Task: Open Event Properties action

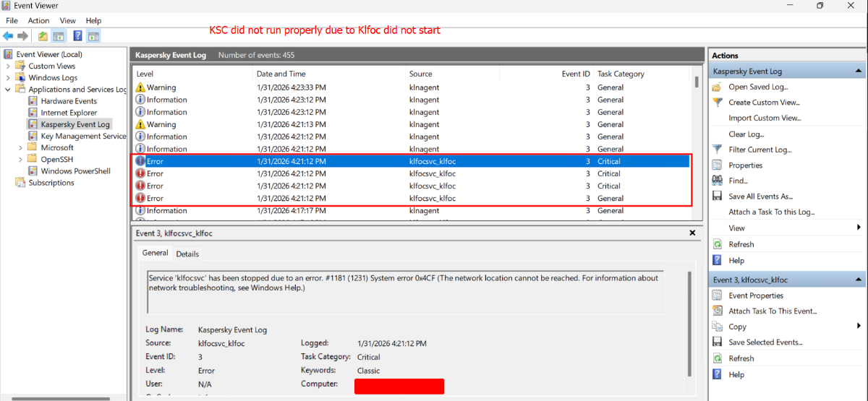Action: tap(756, 296)
